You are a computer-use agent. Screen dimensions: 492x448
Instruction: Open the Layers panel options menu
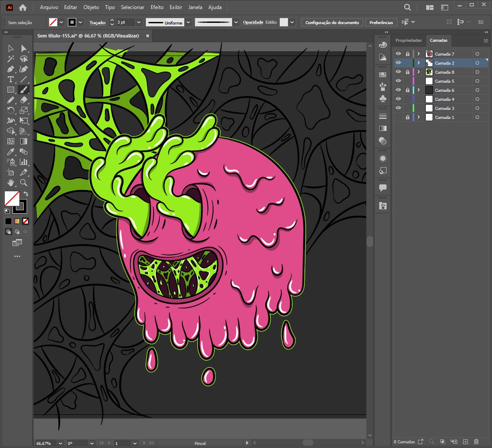point(486,40)
